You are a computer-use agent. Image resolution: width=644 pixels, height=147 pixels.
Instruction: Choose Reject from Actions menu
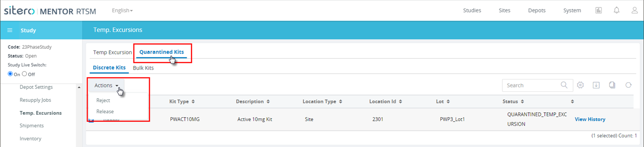103,100
